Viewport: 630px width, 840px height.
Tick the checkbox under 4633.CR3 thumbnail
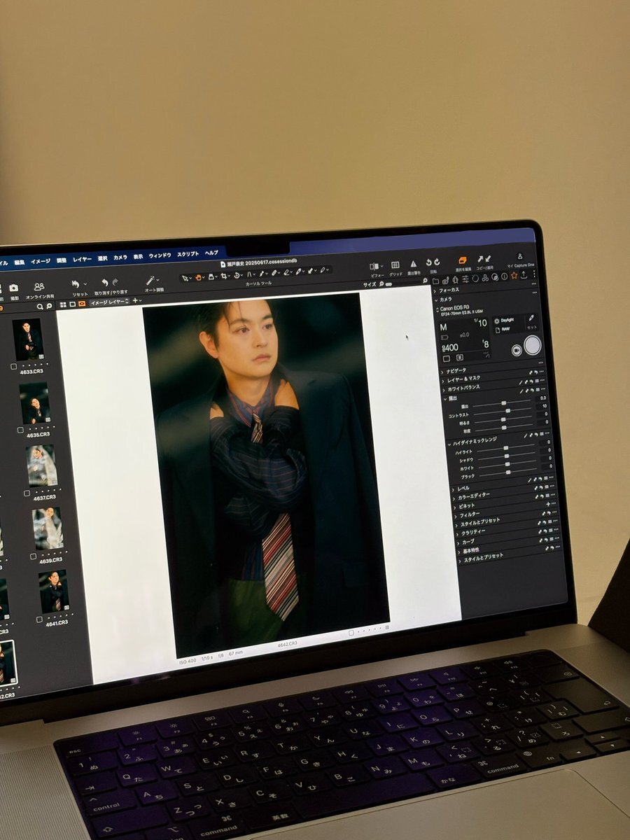[14, 366]
